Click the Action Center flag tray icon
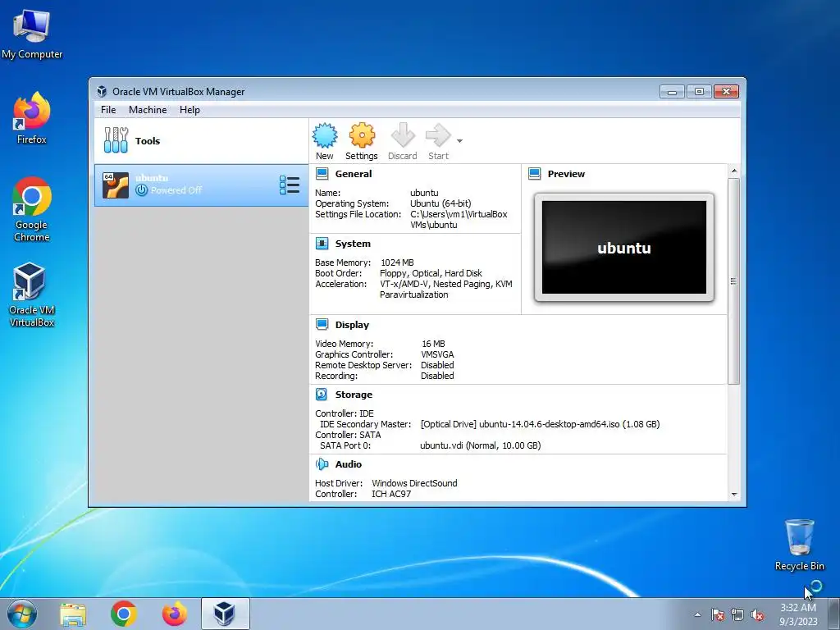 pos(718,614)
